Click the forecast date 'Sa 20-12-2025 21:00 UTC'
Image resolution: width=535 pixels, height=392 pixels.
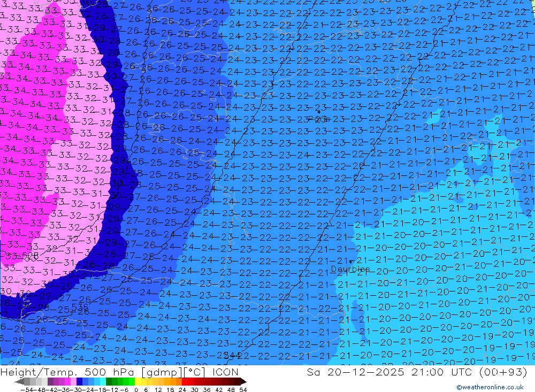[389, 372]
